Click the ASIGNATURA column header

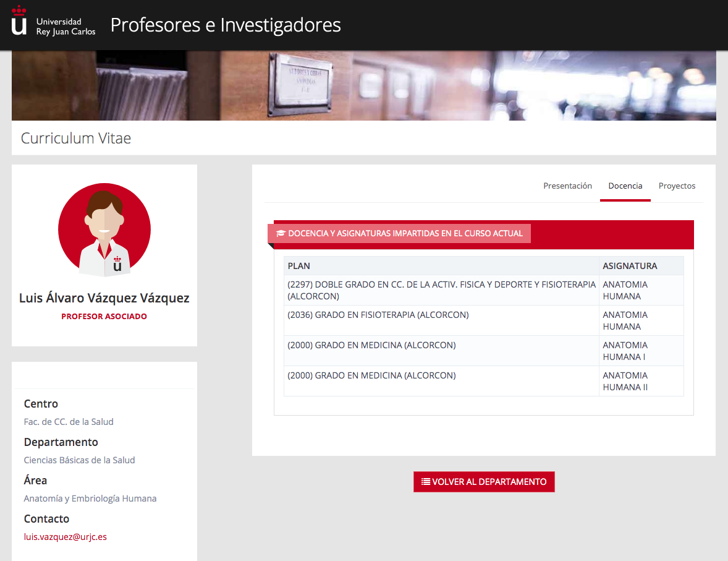630,266
